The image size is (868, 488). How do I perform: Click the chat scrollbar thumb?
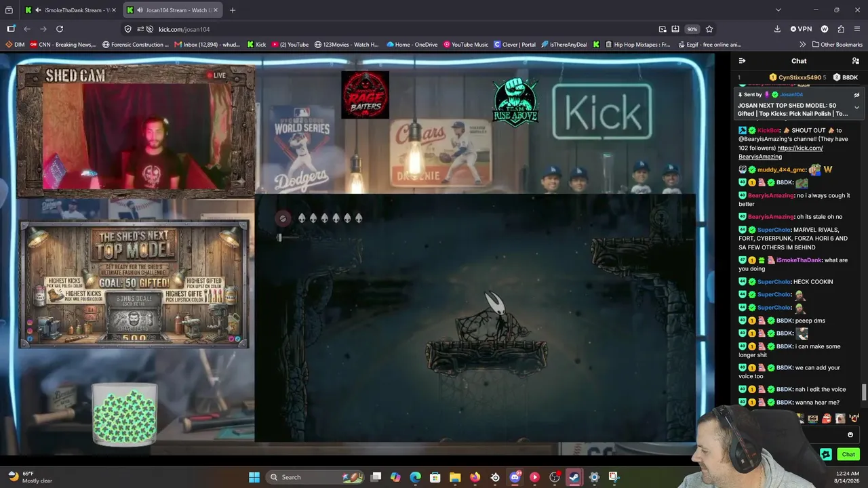[864, 392]
